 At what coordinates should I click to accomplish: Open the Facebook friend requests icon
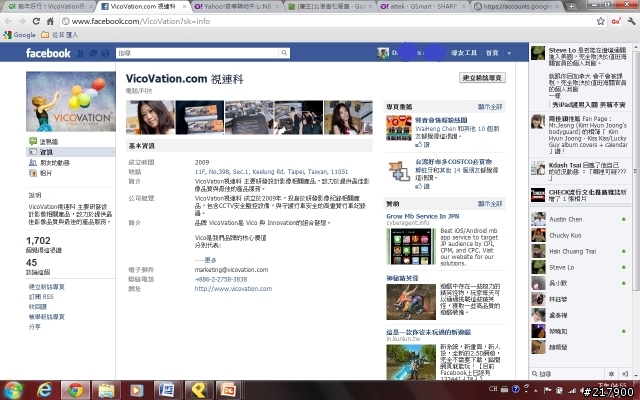pyautogui.click(x=80, y=53)
